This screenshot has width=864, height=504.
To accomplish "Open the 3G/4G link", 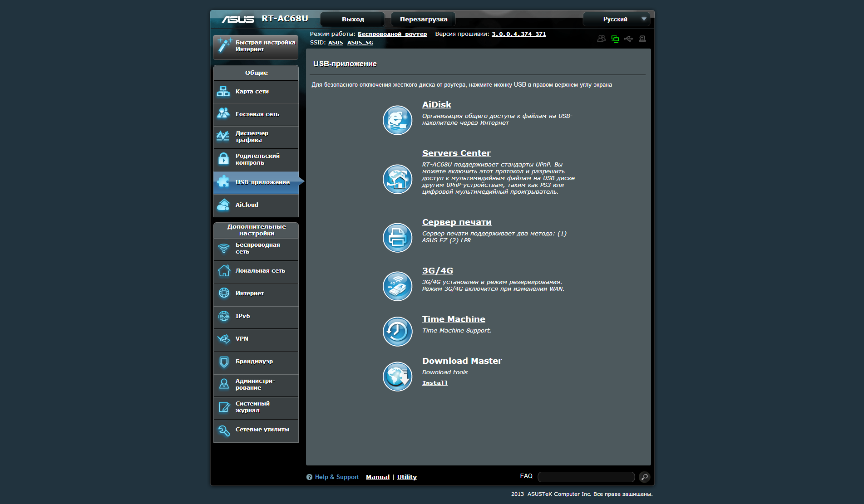I will (x=437, y=271).
